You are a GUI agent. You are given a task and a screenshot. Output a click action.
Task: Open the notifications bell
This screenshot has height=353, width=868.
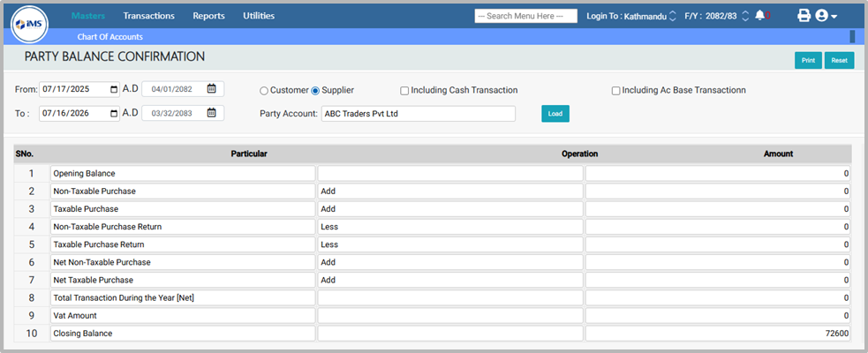pos(759,16)
